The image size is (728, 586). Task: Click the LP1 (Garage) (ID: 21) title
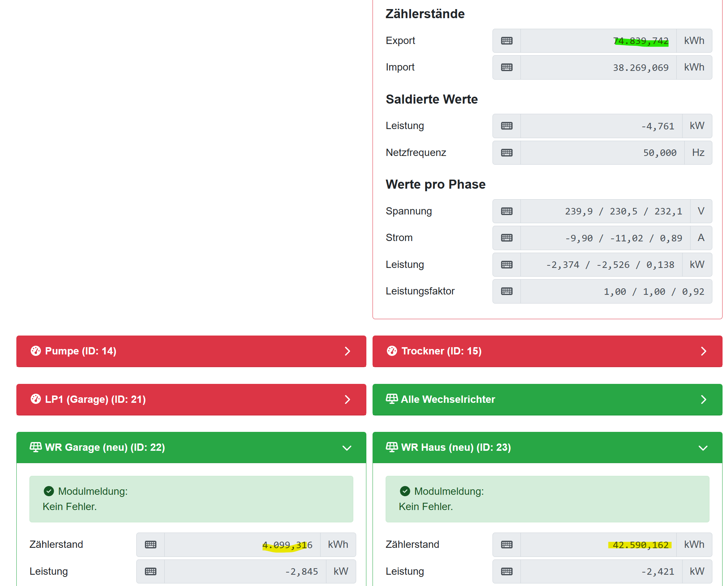95,400
